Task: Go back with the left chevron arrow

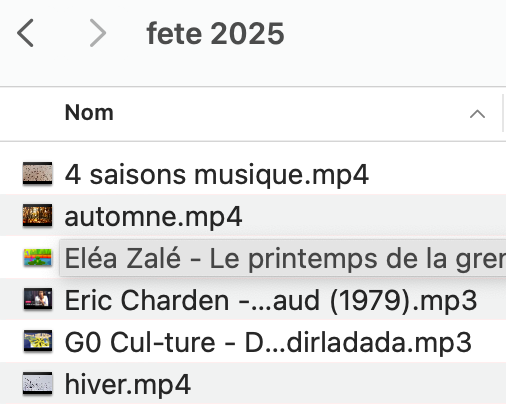Action: pos(25,33)
